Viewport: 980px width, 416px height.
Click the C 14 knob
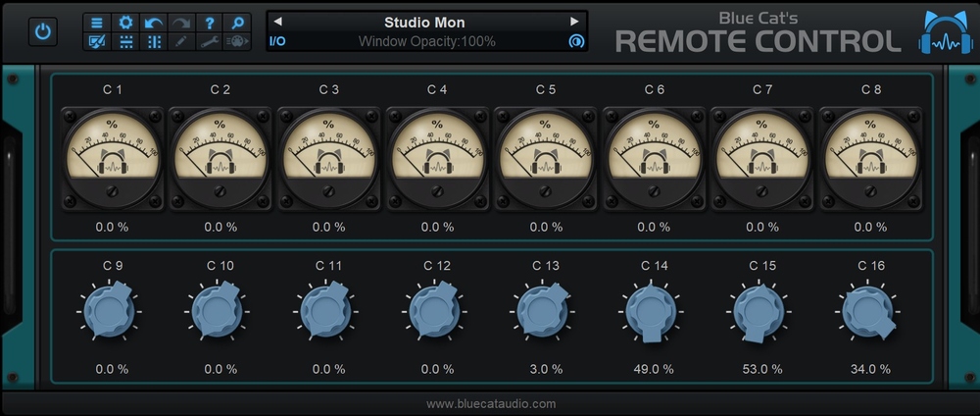(651, 313)
